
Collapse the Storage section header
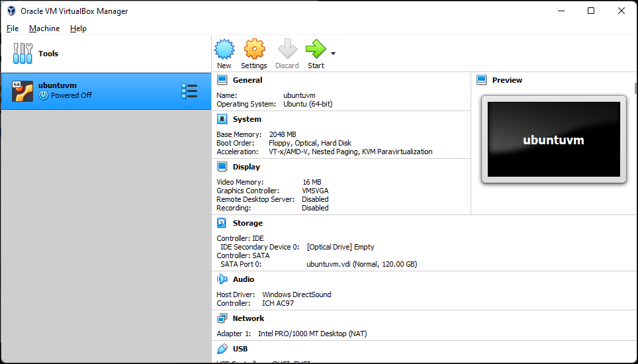(247, 223)
